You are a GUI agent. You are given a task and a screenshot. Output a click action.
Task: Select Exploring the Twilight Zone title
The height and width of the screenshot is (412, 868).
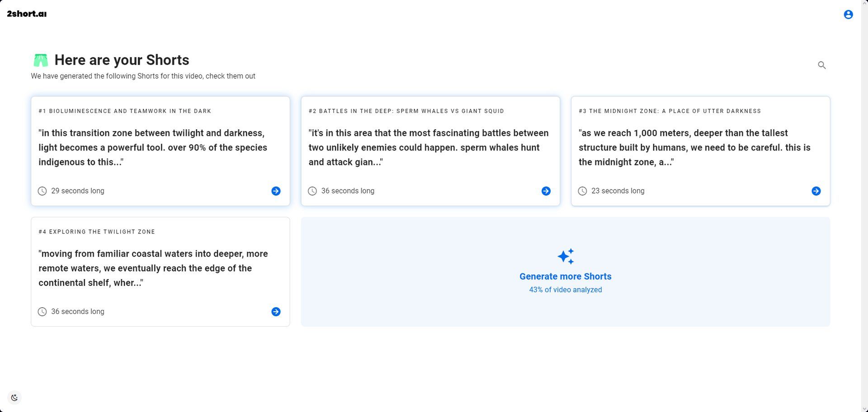click(x=97, y=232)
